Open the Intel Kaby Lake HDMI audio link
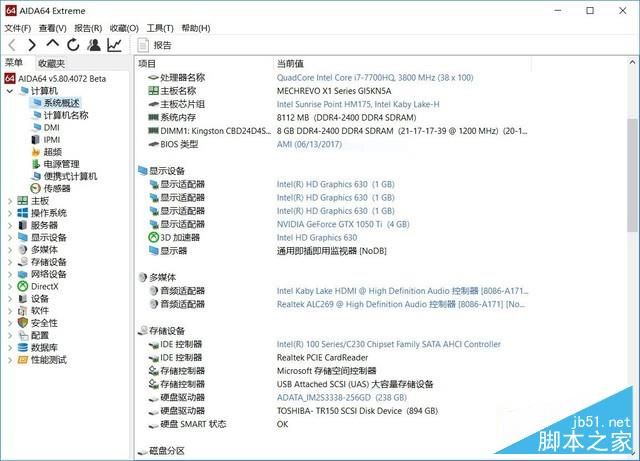This screenshot has width=640, height=461. pos(402,291)
